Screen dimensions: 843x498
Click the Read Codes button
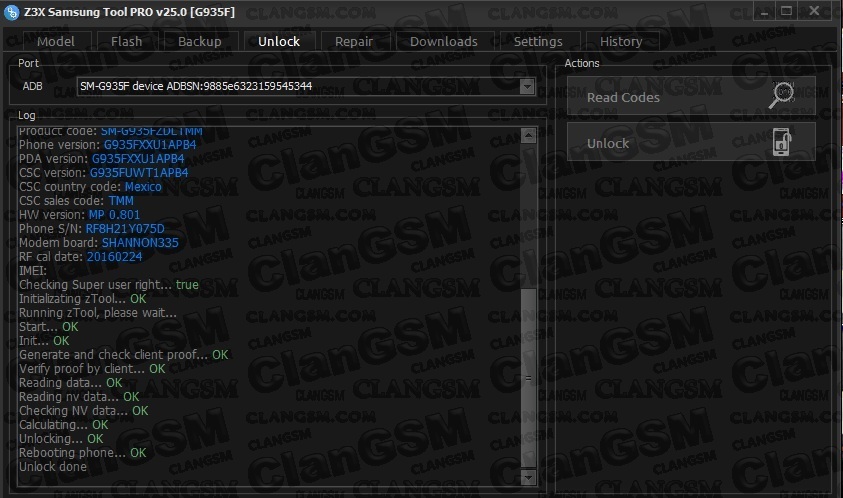click(691, 96)
